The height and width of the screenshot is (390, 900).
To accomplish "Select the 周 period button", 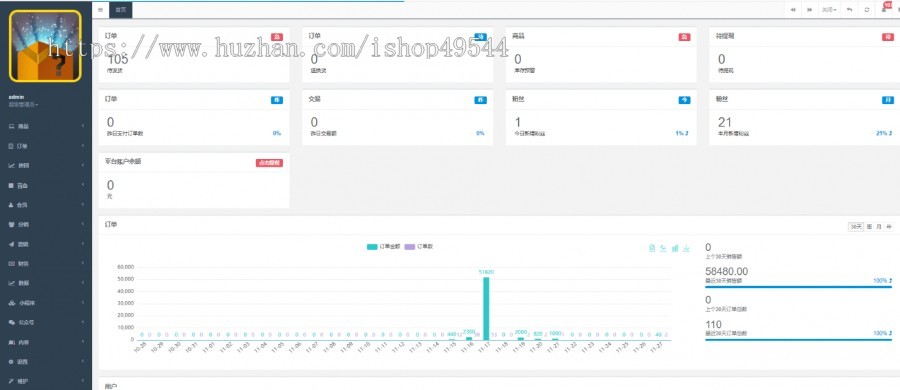I will pos(870,227).
